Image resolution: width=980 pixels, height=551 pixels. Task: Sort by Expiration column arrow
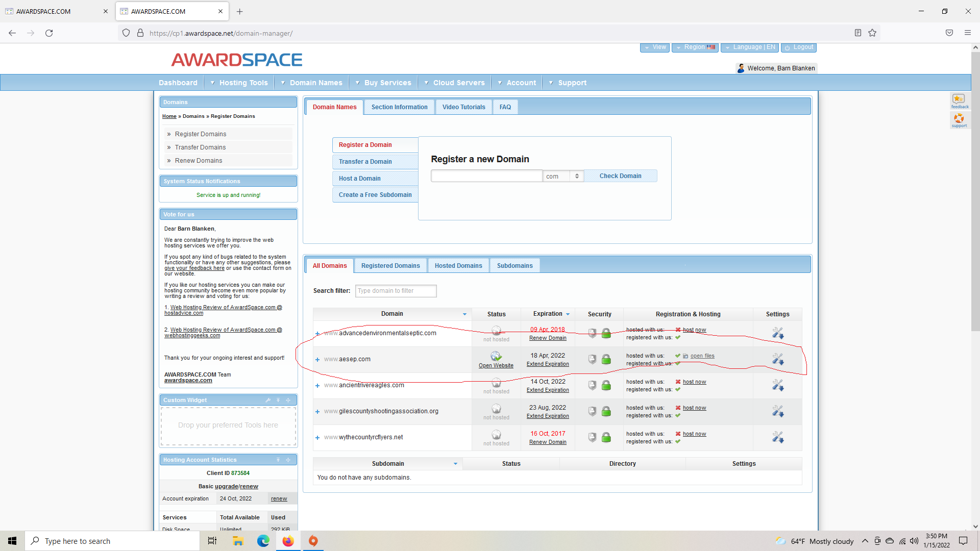tap(568, 314)
